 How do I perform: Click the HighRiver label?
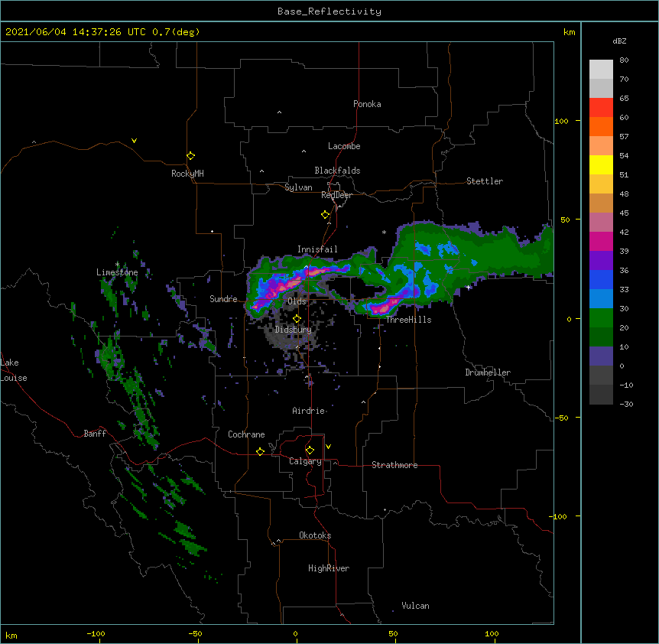click(329, 568)
